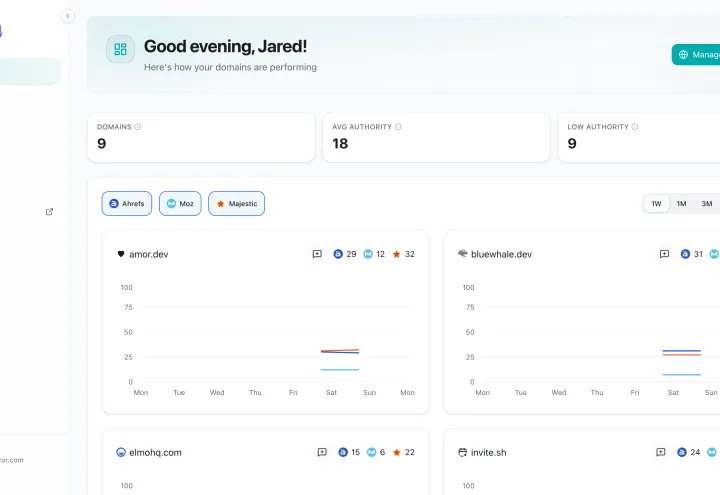Toggle the Majestic metric filter
Viewport: 720px width, 495px height.
(x=236, y=203)
